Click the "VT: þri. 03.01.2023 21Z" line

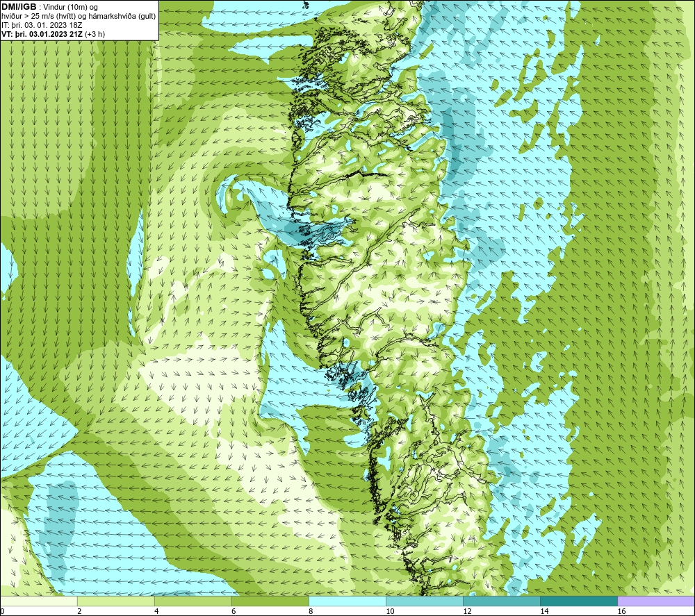pyautogui.click(x=42, y=34)
